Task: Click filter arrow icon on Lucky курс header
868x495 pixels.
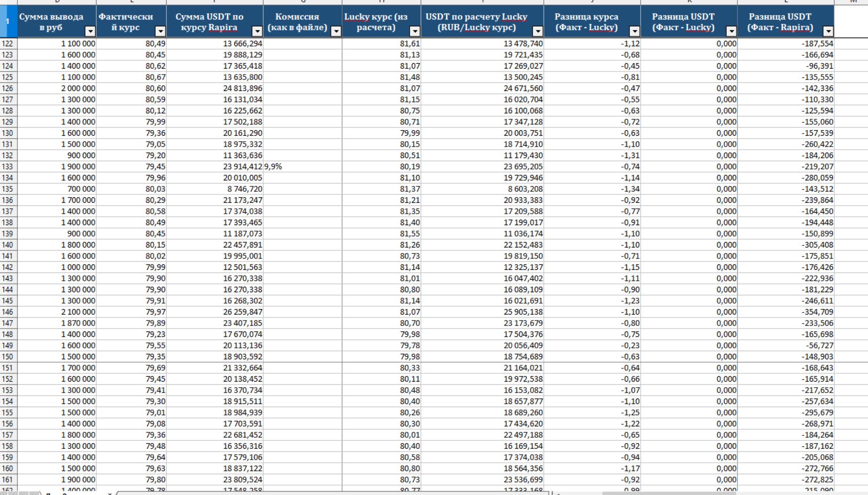Action: (414, 31)
